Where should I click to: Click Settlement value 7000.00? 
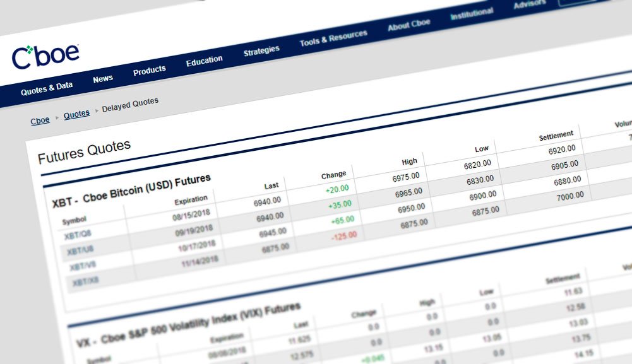(x=570, y=196)
